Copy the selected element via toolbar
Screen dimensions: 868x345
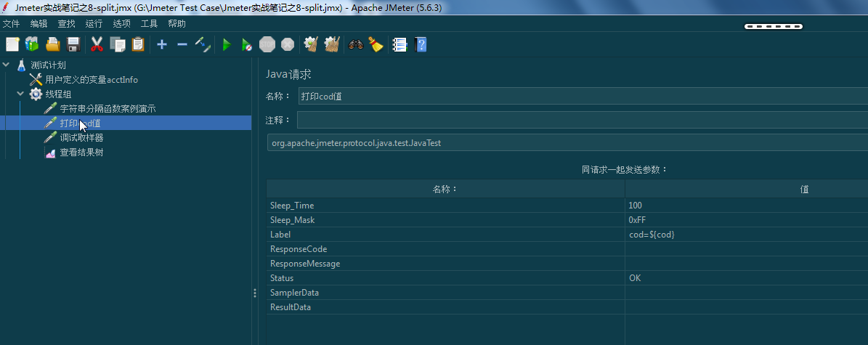pos(118,44)
